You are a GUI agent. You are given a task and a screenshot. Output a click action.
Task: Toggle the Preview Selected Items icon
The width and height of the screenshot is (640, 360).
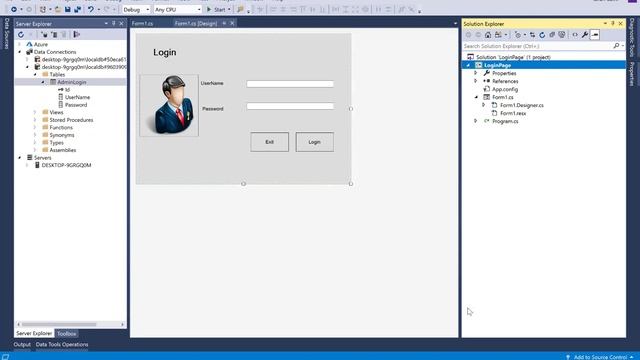(595, 35)
